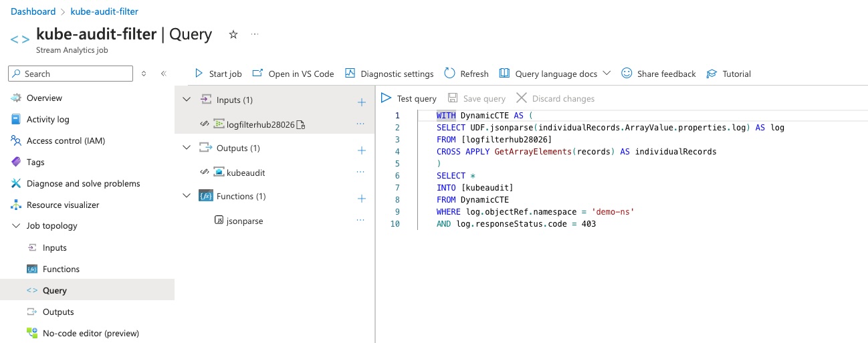Collapse the sidebar with the double chevron
Image resolution: width=868 pixels, height=343 pixels.
point(163,74)
